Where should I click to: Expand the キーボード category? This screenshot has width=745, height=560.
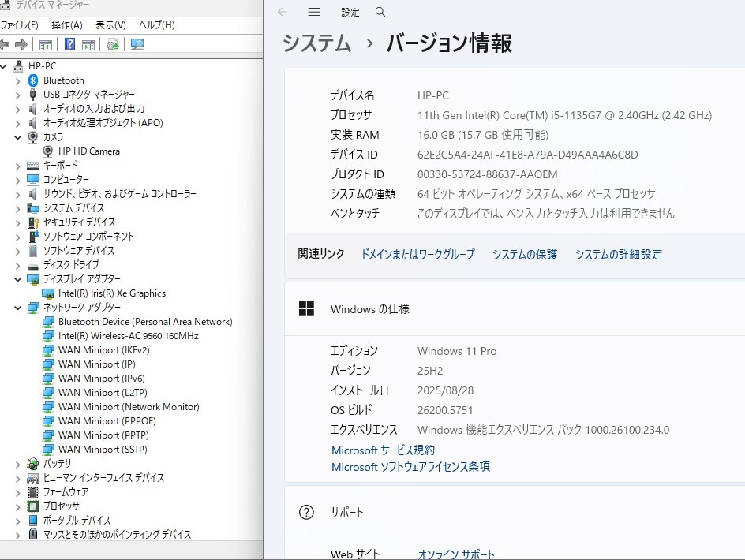pyautogui.click(x=18, y=166)
